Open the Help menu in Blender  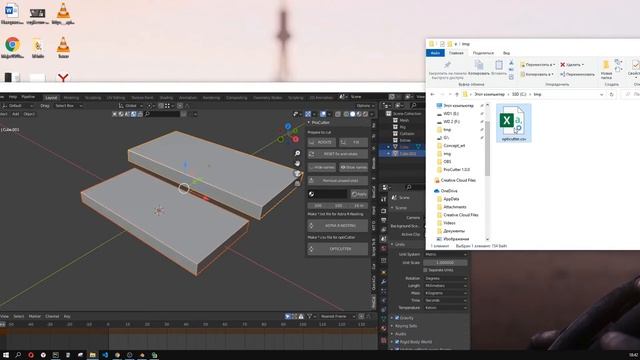(x=13, y=97)
